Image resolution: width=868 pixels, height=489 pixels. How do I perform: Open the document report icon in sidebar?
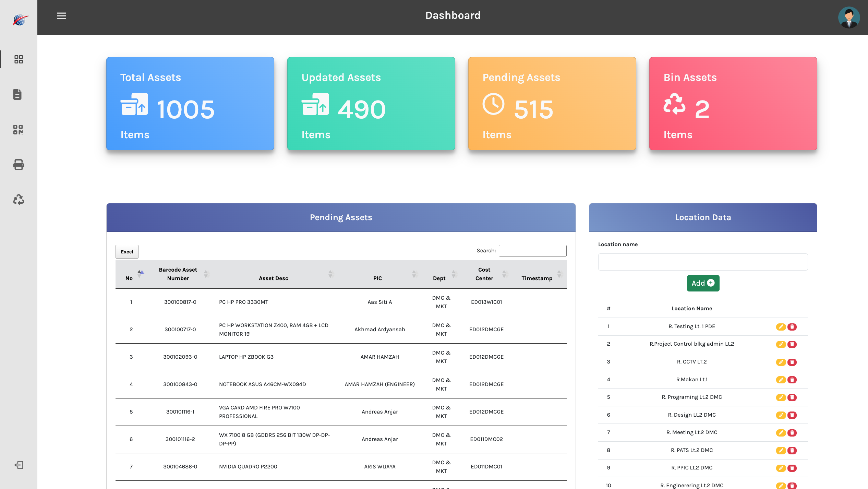[17, 94]
